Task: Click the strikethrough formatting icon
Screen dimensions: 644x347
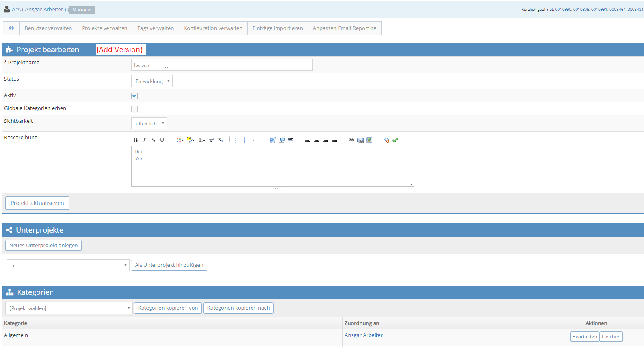Action: [x=153, y=140]
